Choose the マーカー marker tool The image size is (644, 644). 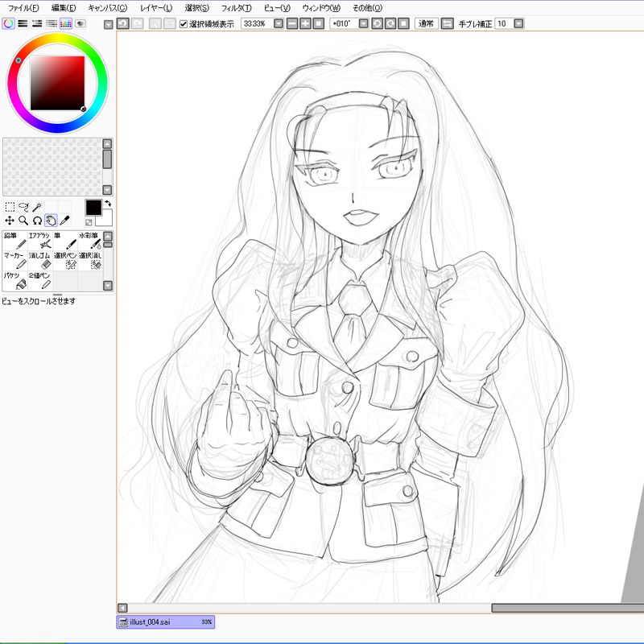coord(15,261)
